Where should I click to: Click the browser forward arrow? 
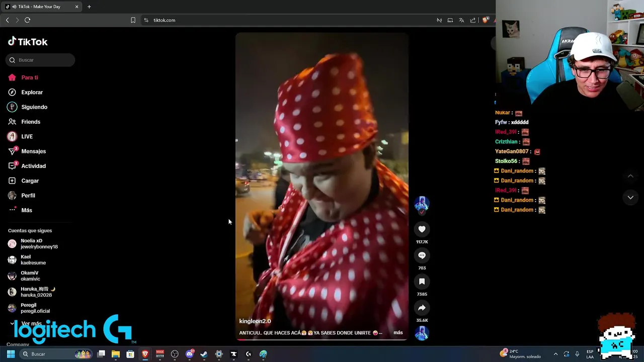click(x=17, y=20)
